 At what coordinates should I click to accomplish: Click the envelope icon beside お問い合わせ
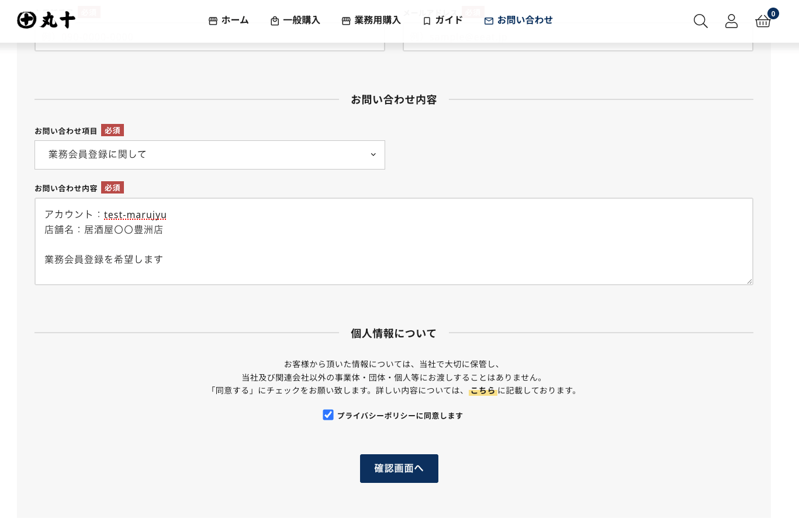coord(489,21)
